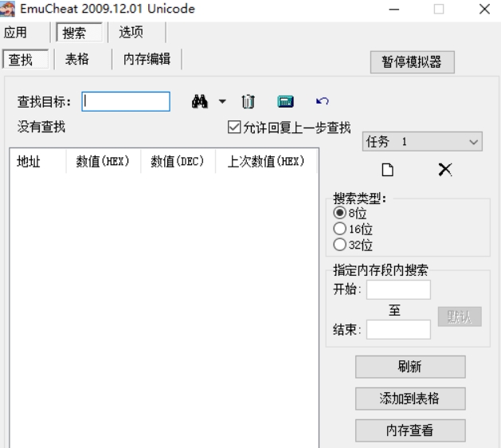Select the 16位 search type

tap(339, 229)
